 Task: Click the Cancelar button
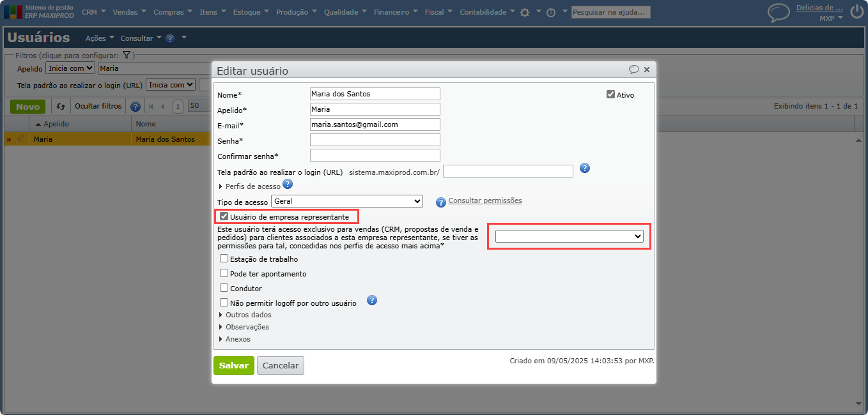281,365
